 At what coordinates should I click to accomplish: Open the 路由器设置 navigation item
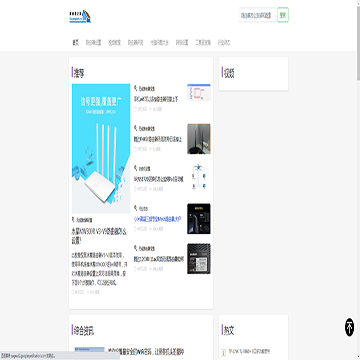pyautogui.click(x=93, y=43)
